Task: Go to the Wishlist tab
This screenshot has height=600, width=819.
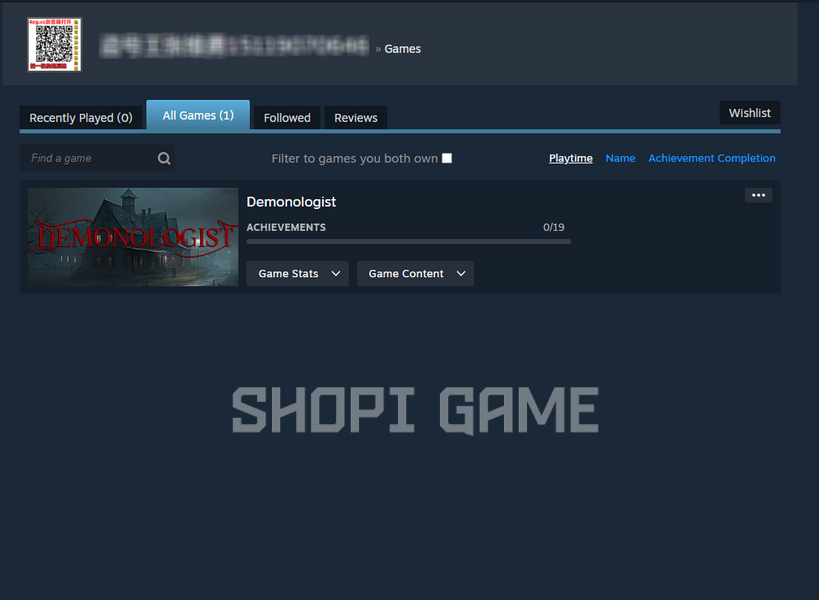Action: click(x=750, y=113)
